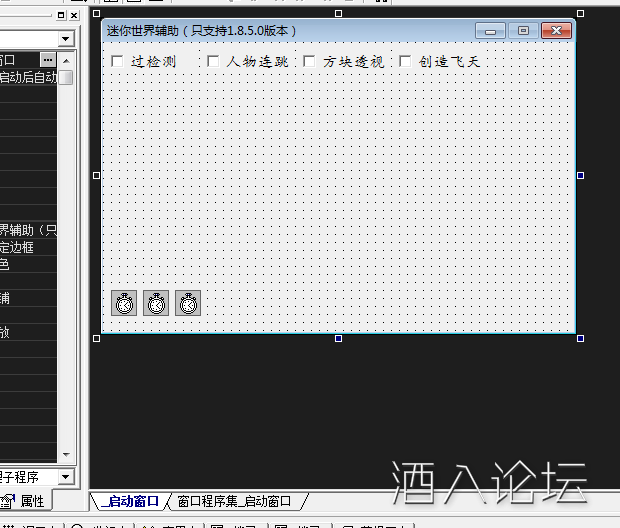Float the left properties panel
The width and height of the screenshot is (620, 528).
pyautogui.click(x=60, y=16)
